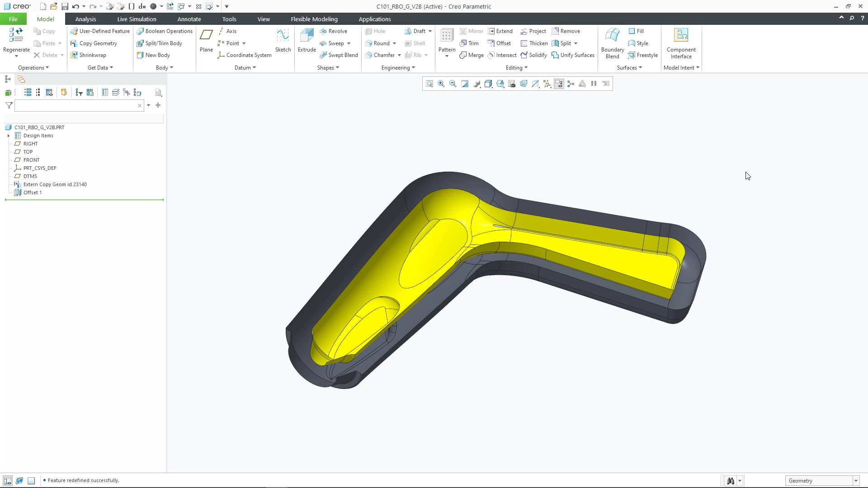The width and height of the screenshot is (868, 488).
Task: Click the Layer tree icon
Action: pos(115,93)
